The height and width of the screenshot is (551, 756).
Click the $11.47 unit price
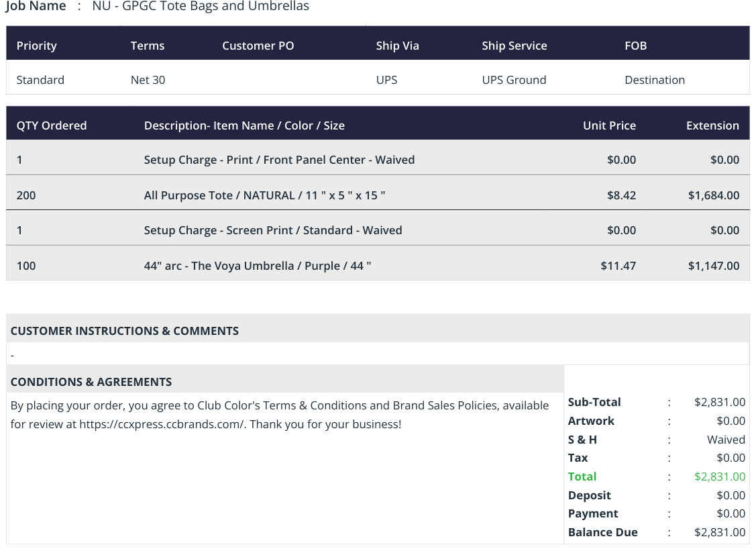pos(618,266)
